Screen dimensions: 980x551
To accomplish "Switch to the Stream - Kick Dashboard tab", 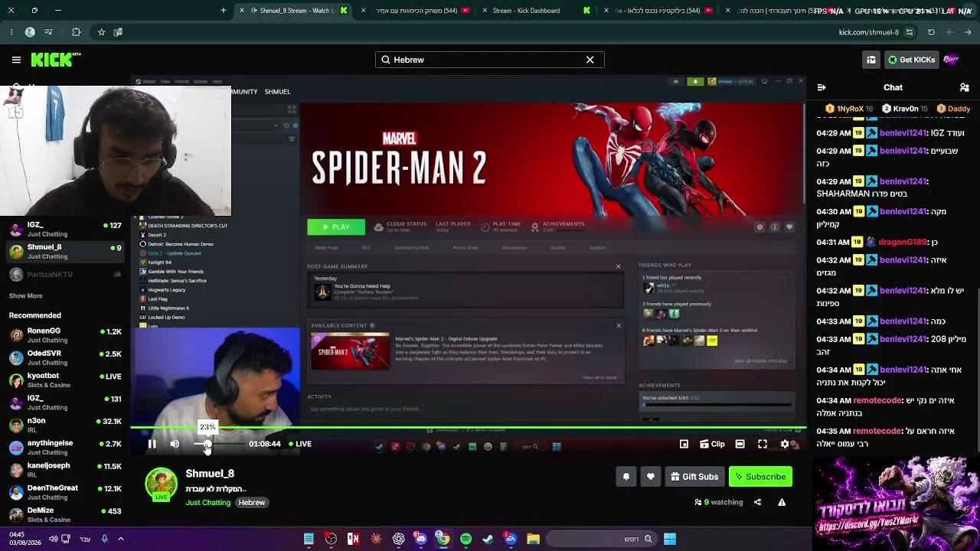I will [534, 11].
